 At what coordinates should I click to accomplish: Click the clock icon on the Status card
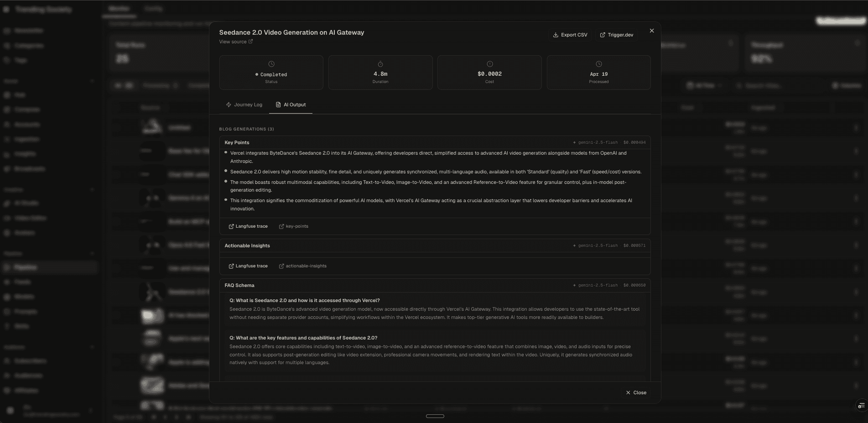[x=271, y=63]
